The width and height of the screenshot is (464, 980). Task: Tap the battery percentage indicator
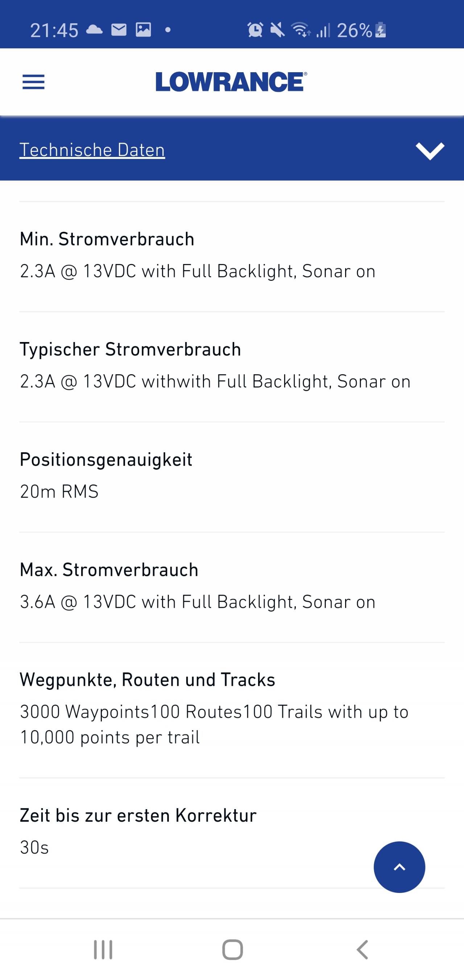[361, 30]
